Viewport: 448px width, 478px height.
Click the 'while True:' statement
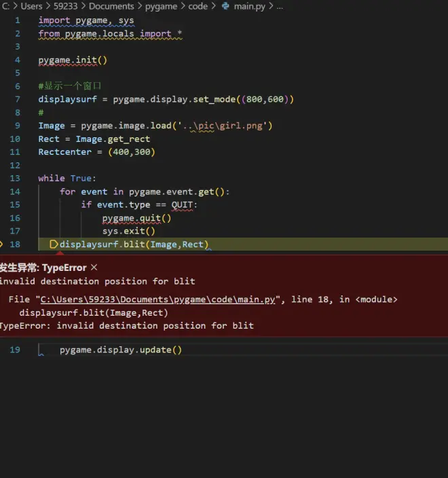pos(67,179)
